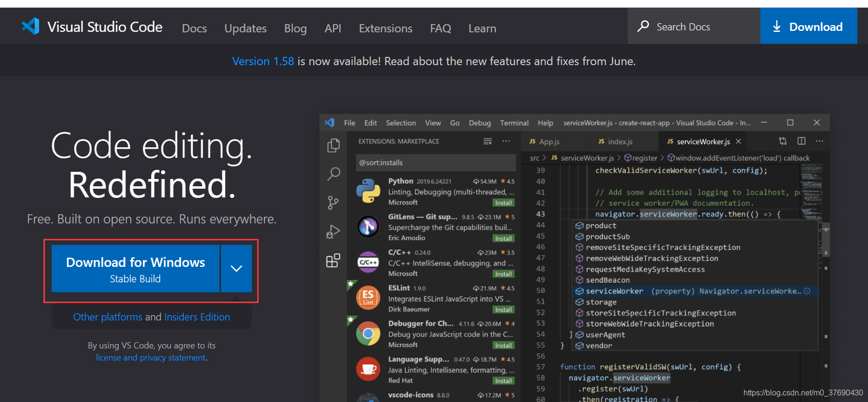
Task: Select the userAgent autocomplete suggestion
Action: click(695, 335)
